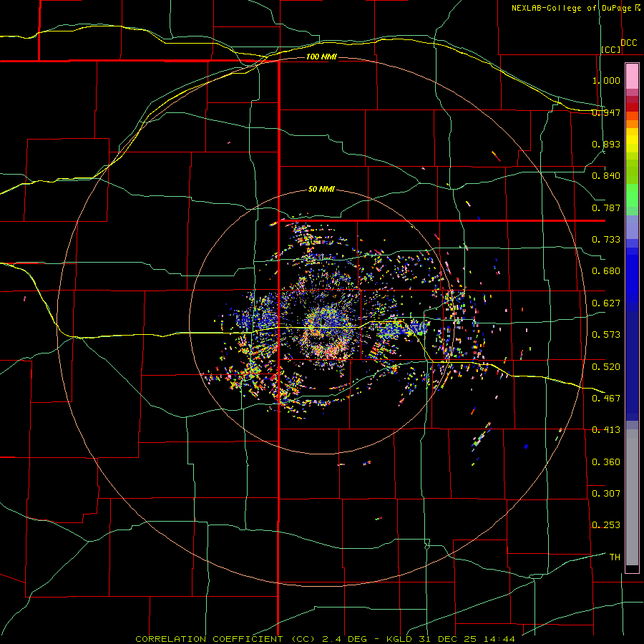Select the 0.307 legend value
The image size is (644, 644).
tap(606, 494)
